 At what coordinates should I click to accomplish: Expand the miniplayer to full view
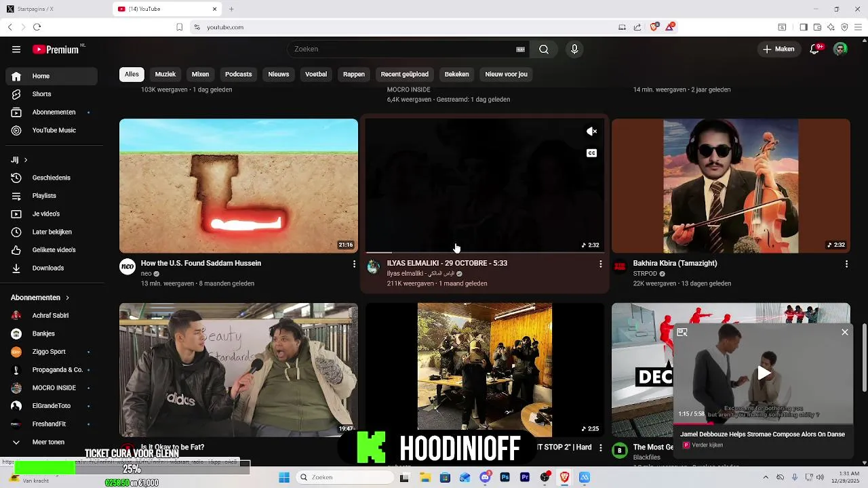tap(682, 332)
